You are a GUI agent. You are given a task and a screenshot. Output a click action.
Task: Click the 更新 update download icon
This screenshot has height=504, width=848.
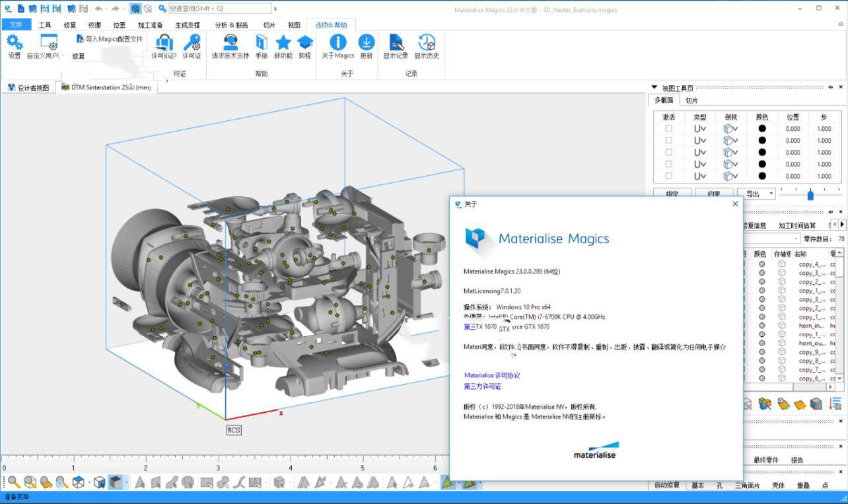click(367, 42)
